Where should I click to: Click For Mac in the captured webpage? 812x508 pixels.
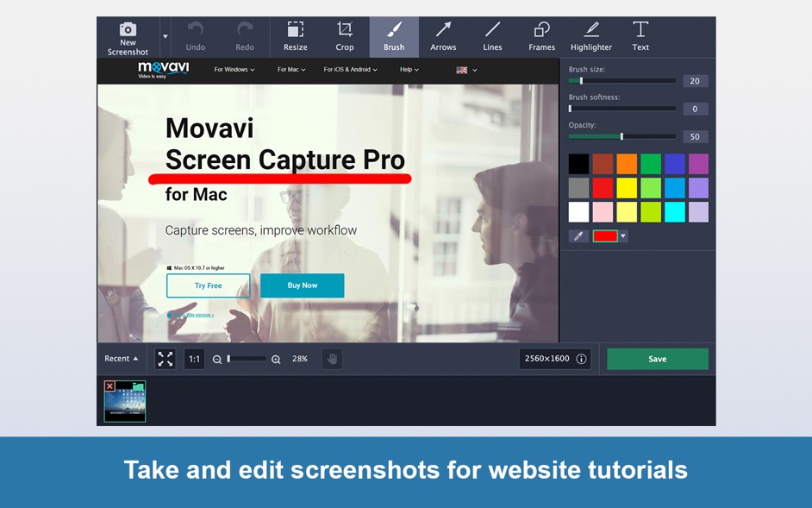(291, 70)
